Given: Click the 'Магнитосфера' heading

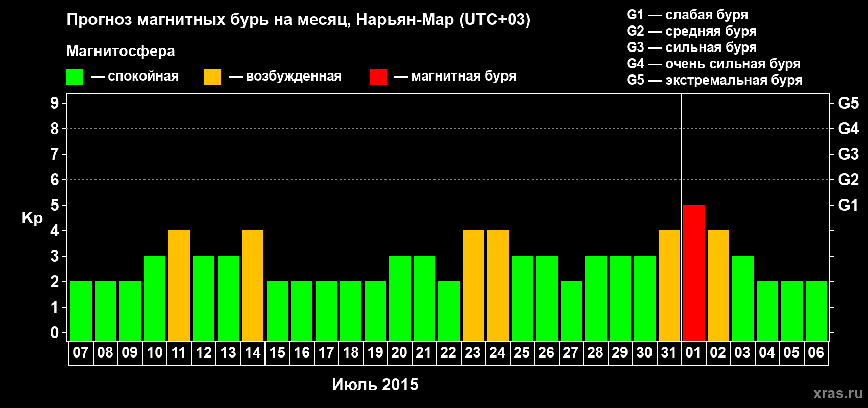Looking at the screenshot, I should [x=120, y=52].
